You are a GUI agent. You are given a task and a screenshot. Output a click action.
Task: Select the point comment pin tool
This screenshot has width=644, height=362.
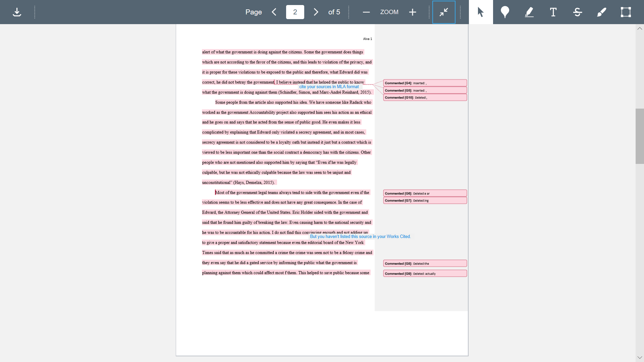[x=505, y=12]
